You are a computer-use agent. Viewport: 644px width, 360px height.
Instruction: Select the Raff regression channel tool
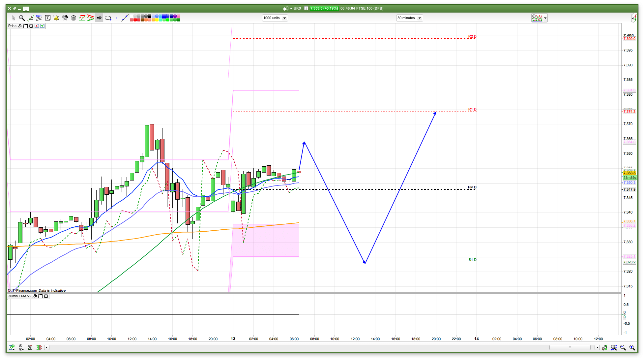[39, 18]
